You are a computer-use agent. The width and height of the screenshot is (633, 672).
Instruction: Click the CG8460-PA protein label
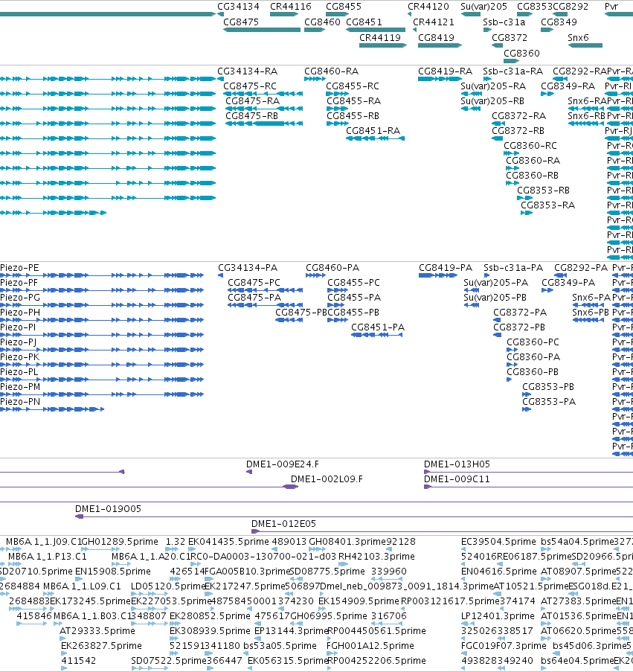point(332,268)
